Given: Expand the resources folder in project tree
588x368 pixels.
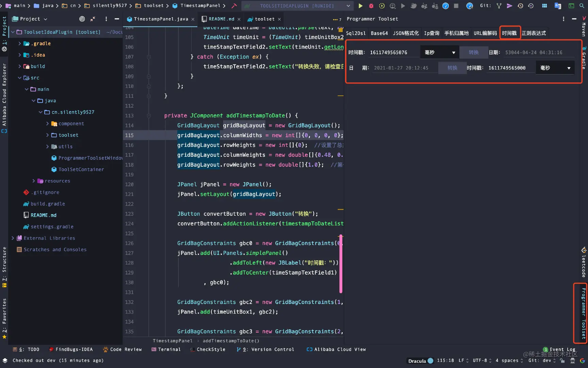Looking at the screenshot, I should coord(34,181).
